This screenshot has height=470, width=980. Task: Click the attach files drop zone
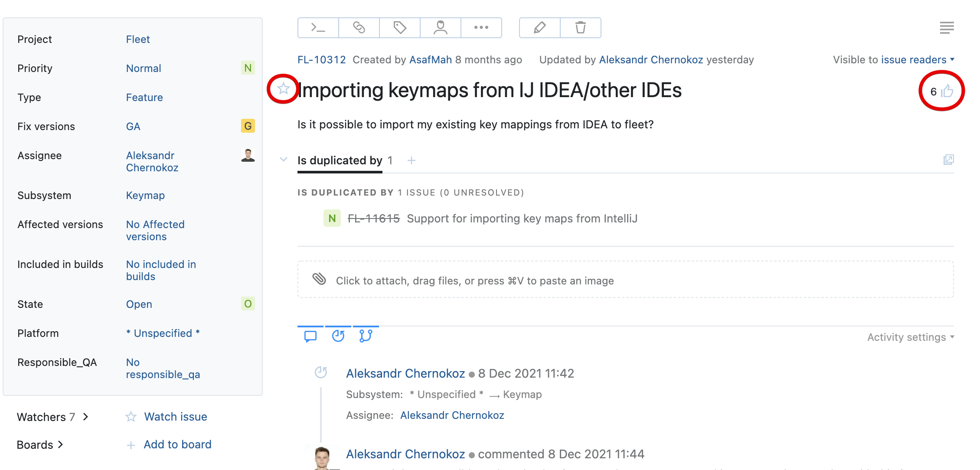click(x=625, y=280)
